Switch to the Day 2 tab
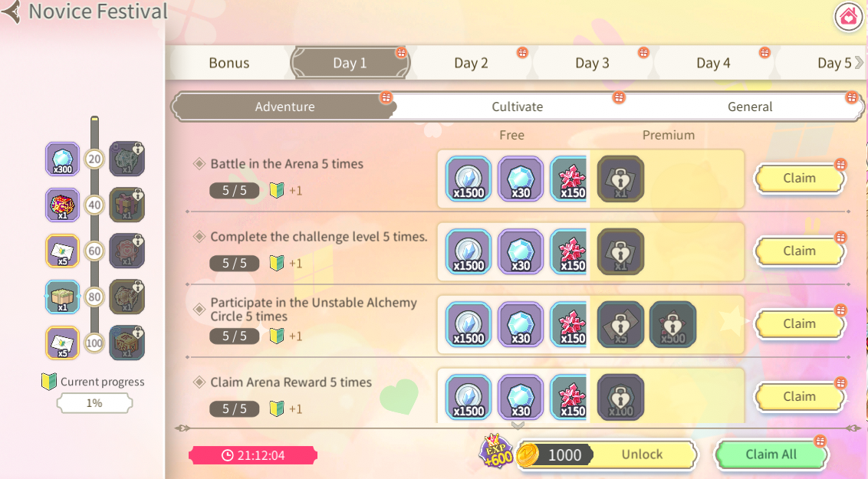 pos(471,63)
